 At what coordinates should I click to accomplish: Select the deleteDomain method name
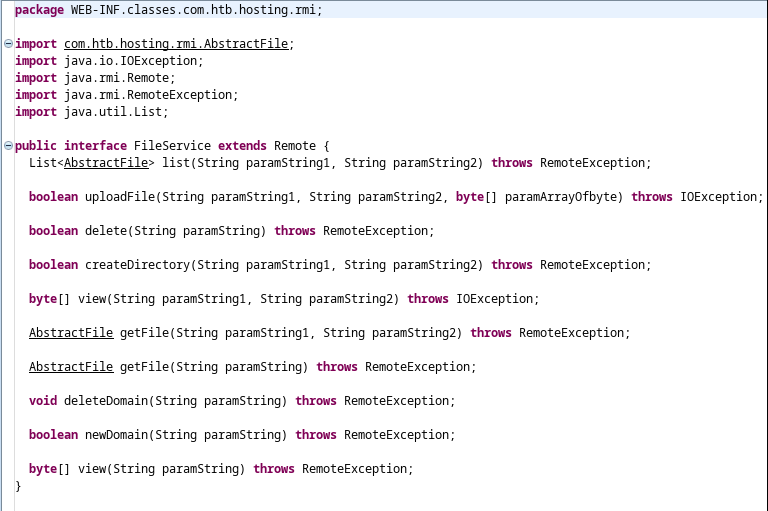tap(123, 401)
